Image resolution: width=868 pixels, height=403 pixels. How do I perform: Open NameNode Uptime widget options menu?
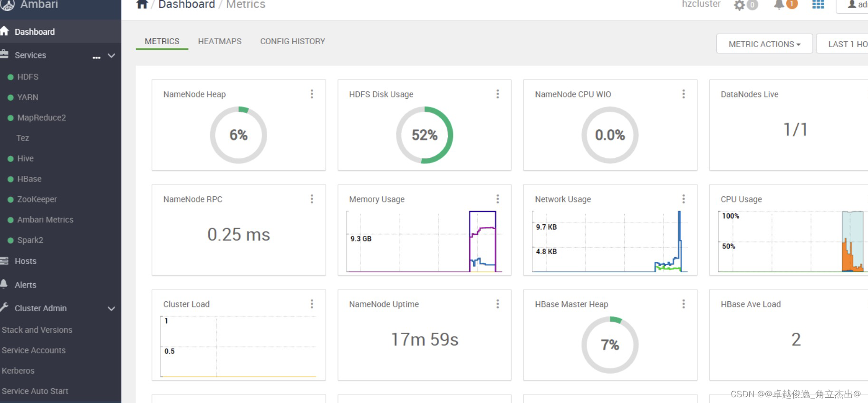(498, 304)
